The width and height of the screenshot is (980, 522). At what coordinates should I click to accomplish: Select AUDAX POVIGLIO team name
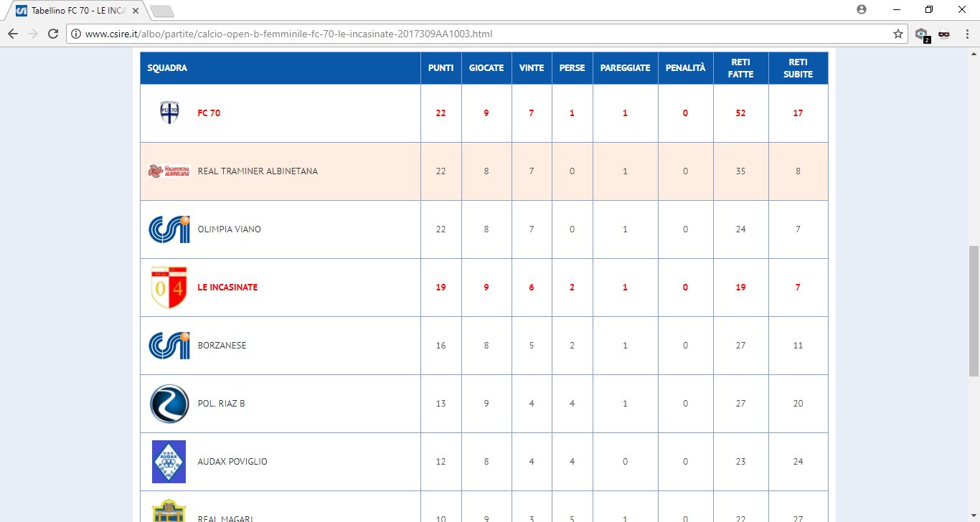[x=232, y=462]
